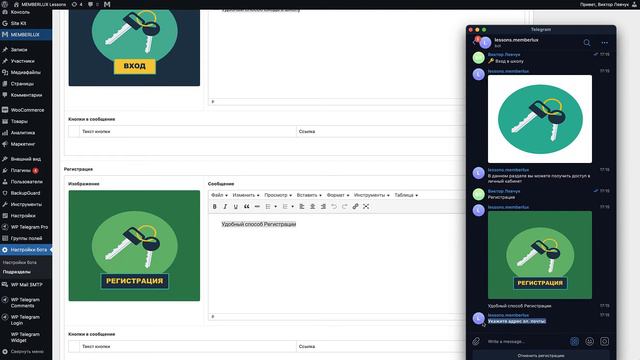This screenshot has height=360, width=640.
Task: Insert horizontal line in Регистрация editor
Action: [x=257, y=207]
